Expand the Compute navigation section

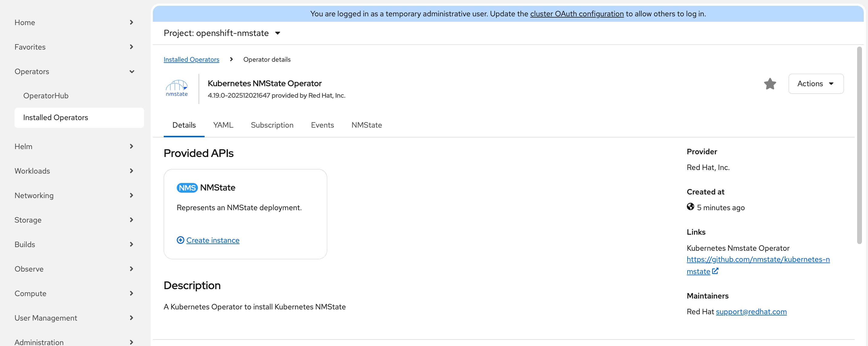(74, 293)
